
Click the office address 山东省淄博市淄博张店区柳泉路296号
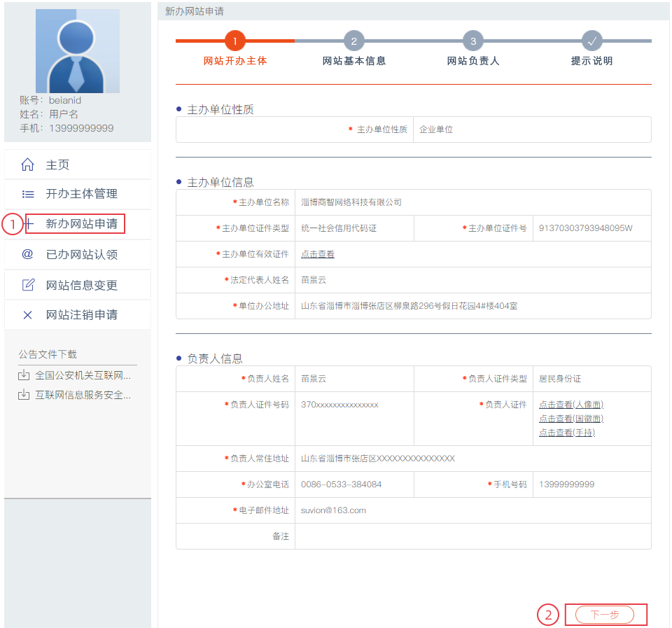click(409, 306)
